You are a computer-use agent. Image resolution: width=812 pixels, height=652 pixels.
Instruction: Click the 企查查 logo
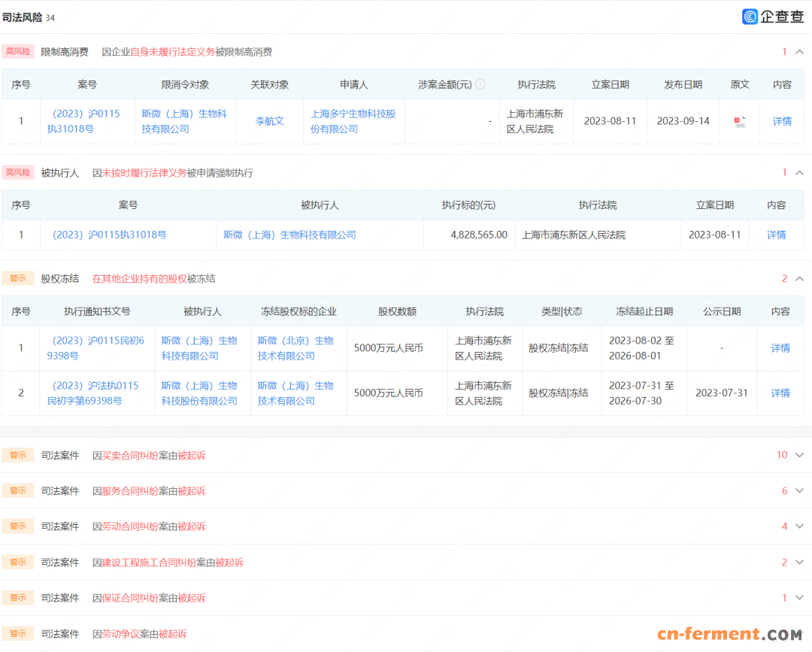point(773,17)
